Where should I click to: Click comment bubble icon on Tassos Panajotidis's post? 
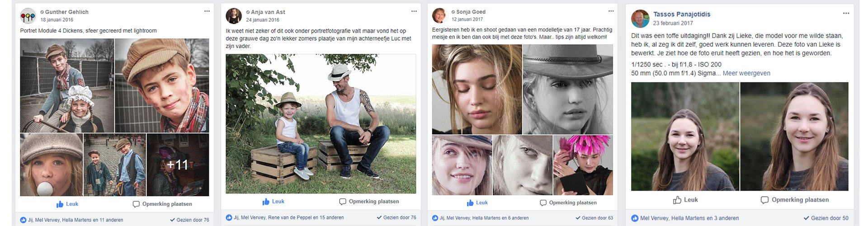coord(764,200)
